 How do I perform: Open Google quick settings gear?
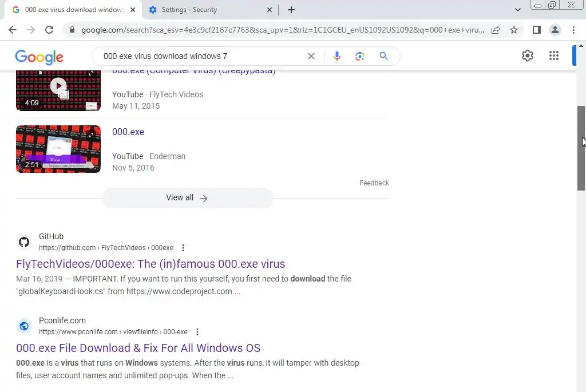click(527, 56)
